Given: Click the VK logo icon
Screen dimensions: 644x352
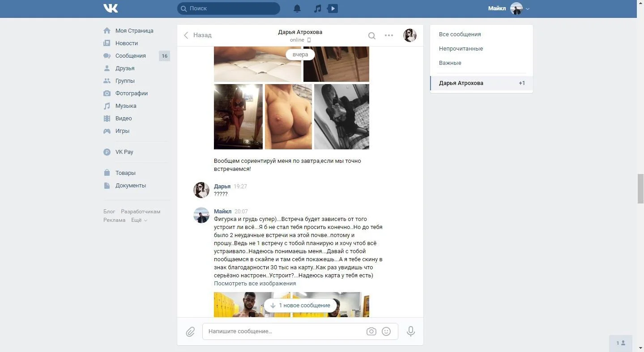Looking at the screenshot, I should [x=111, y=8].
